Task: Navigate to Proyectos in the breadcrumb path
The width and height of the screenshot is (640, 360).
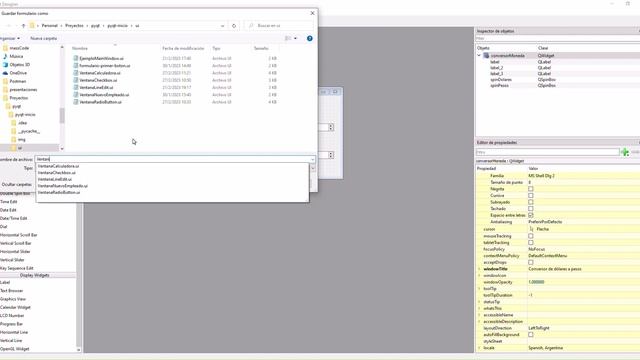Action: [x=74, y=26]
